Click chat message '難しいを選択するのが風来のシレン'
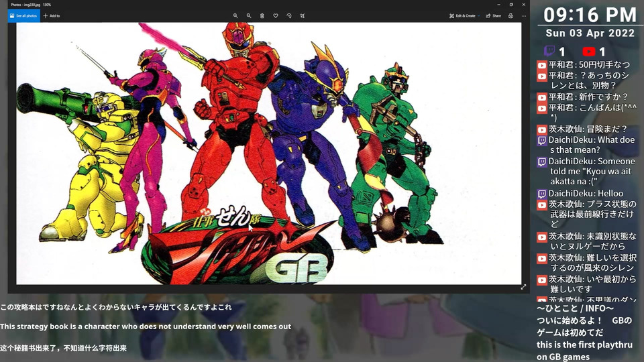The image size is (644, 362). coord(592,263)
